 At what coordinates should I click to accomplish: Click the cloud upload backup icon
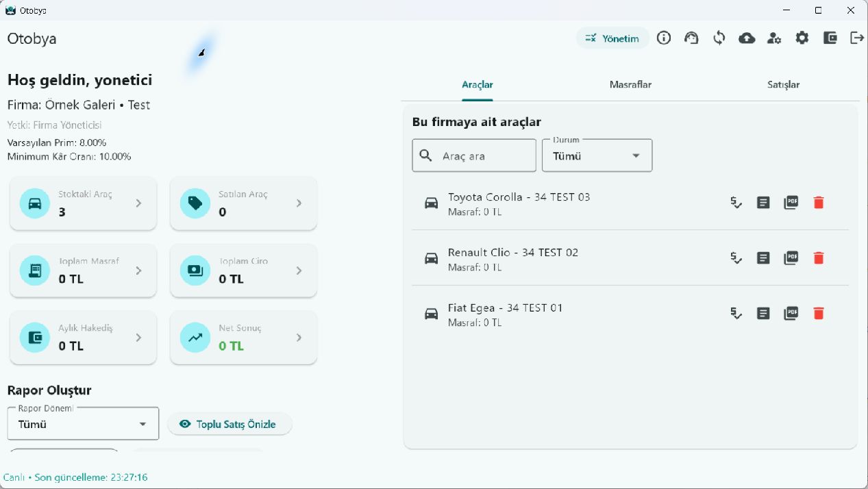747,38
